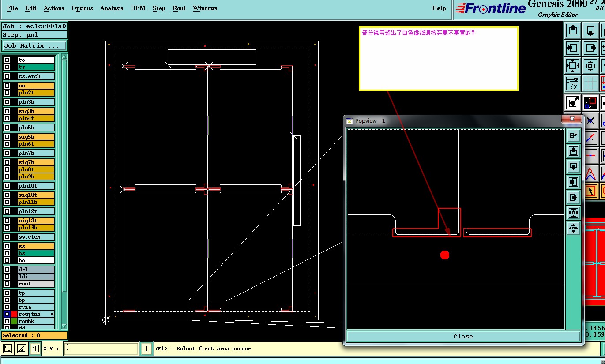Click the pan down icon in main toolbar
This screenshot has width=605, height=364.
(590, 31)
